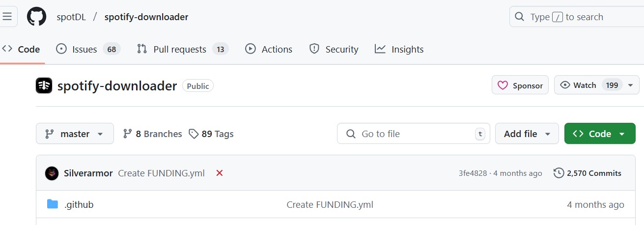Open the green Code dropdown button
This screenshot has height=225, width=644.
[600, 134]
